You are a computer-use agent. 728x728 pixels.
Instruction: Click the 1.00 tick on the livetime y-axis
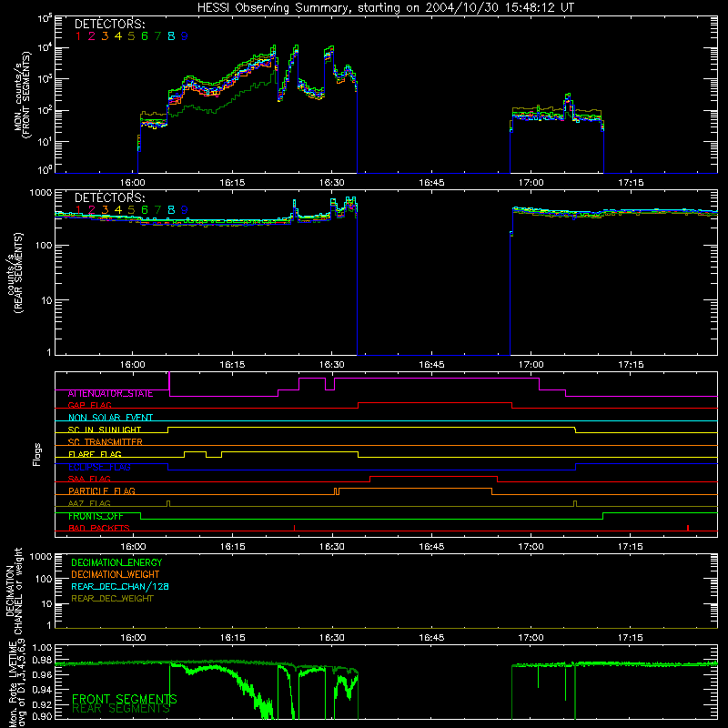42,647
